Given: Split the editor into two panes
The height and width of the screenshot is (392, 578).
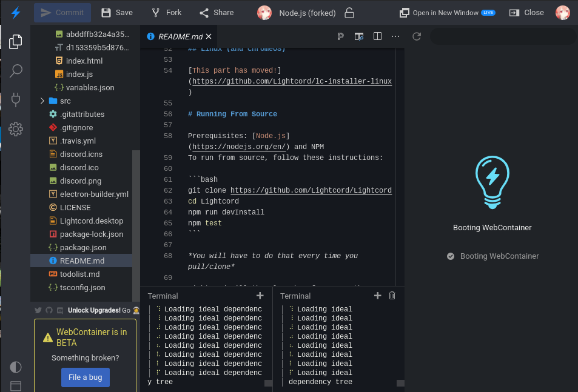Looking at the screenshot, I should pos(377,36).
